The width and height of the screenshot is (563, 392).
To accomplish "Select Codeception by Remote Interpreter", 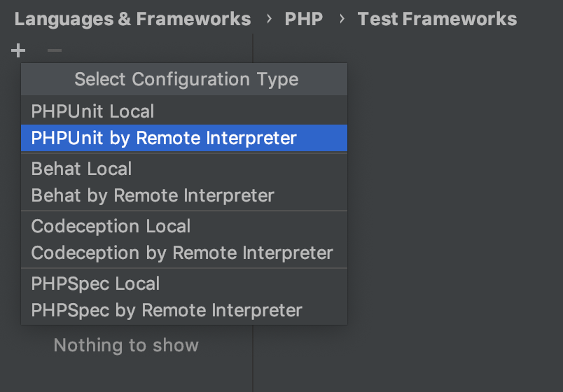I will point(182,253).
